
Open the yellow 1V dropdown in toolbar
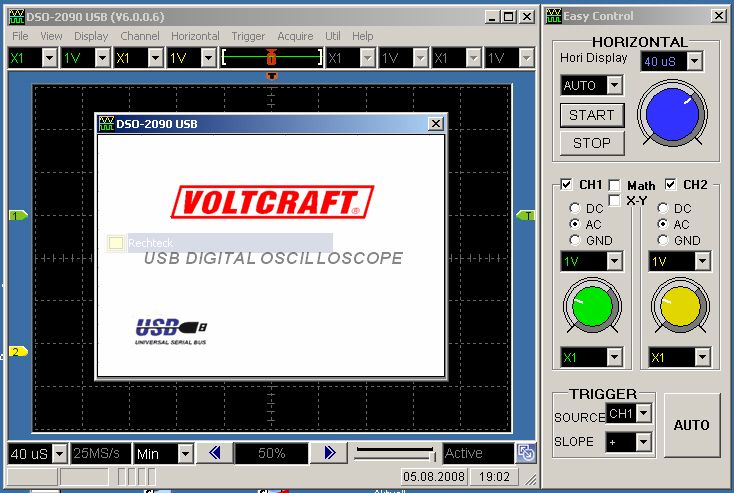pyautogui.click(x=208, y=58)
